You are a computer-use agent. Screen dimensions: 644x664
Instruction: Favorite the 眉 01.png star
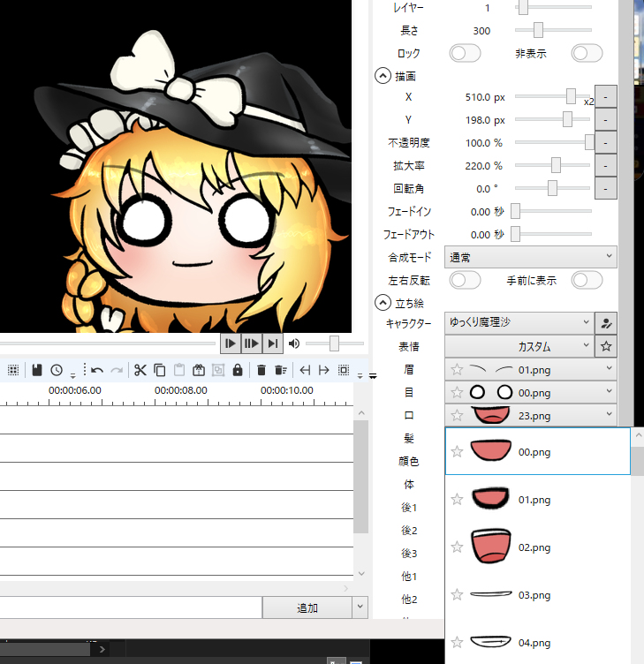(457, 370)
